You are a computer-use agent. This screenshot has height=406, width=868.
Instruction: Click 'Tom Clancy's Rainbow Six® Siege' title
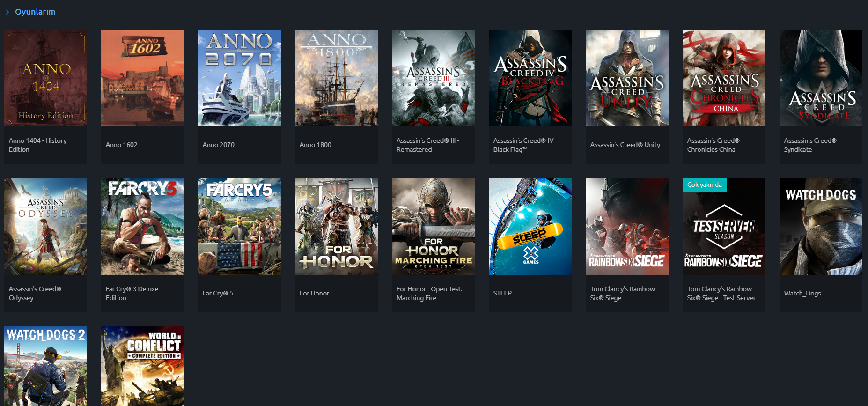[622, 294]
